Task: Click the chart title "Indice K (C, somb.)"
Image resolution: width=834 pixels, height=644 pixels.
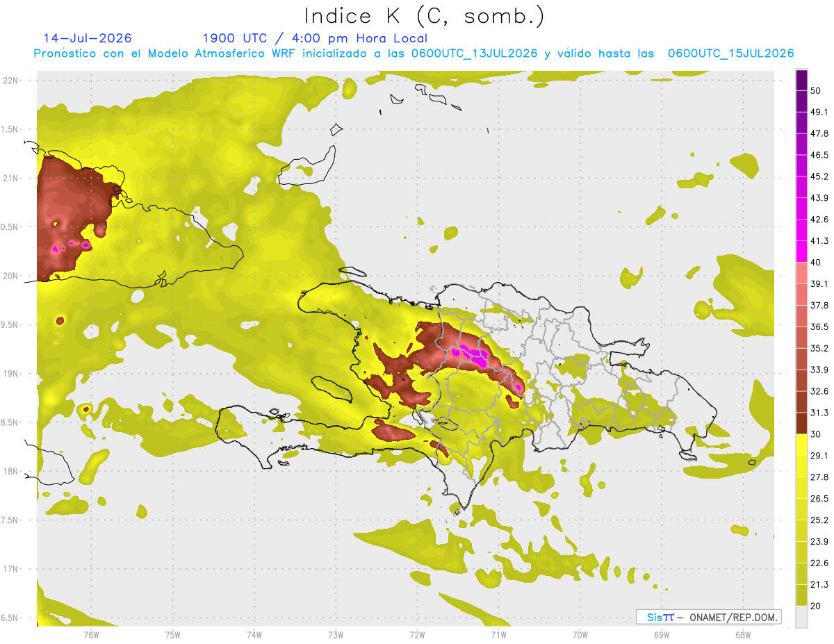Action: coord(424,16)
